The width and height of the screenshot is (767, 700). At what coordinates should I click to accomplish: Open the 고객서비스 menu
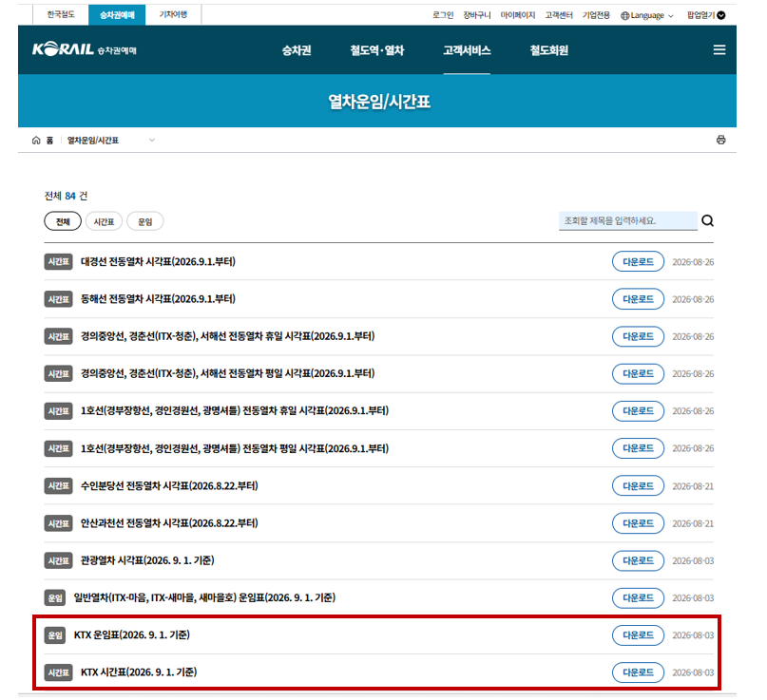[467, 50]
